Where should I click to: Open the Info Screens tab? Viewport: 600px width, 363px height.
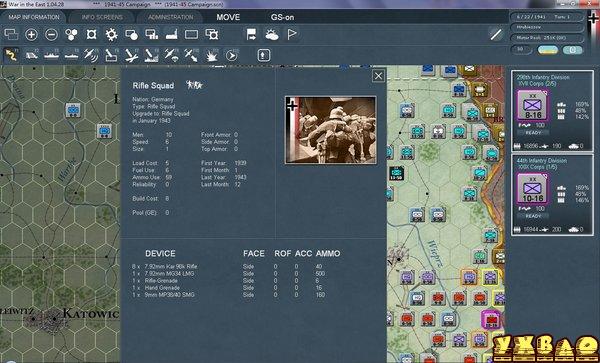[x=102, y=17]
